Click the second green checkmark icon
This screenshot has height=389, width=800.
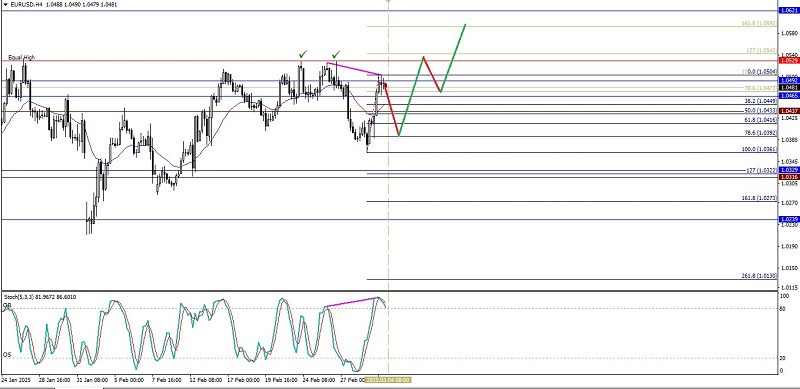point(336,54)
